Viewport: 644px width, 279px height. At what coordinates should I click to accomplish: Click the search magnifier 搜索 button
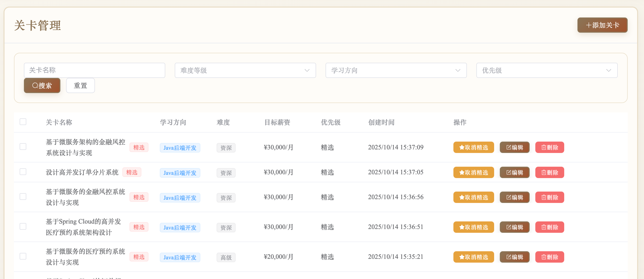(x=42, y=85)
